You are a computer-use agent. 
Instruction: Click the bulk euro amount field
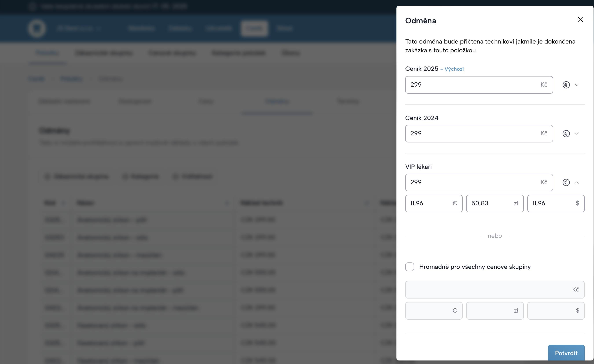434,311
